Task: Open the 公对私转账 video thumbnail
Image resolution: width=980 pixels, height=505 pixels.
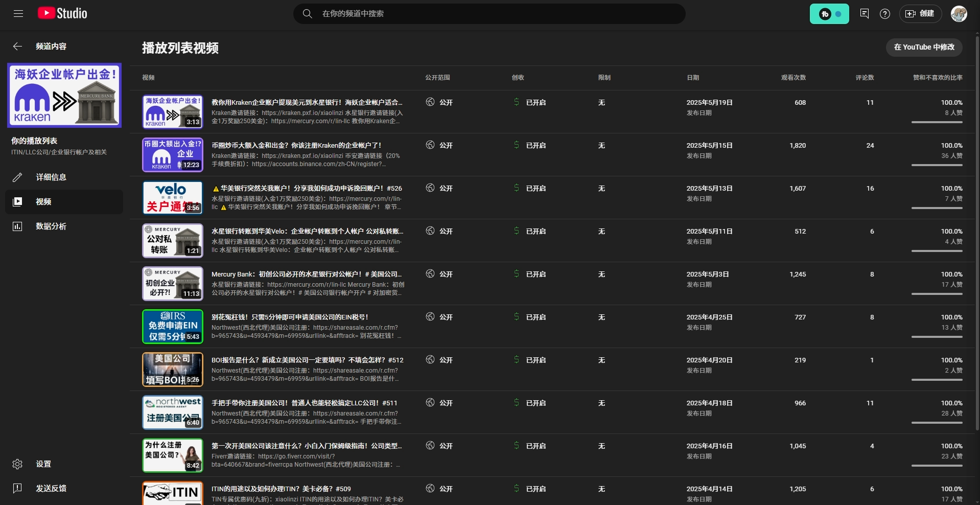Action: coord(173,241)
